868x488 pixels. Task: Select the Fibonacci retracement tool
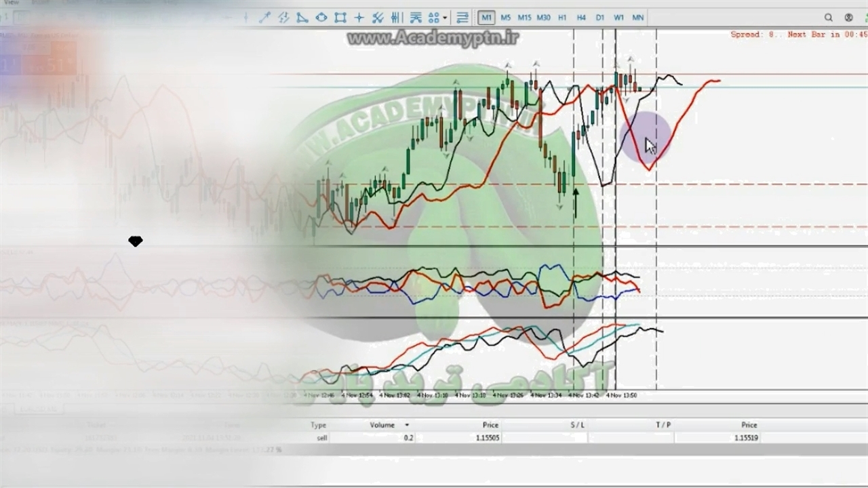416,18
